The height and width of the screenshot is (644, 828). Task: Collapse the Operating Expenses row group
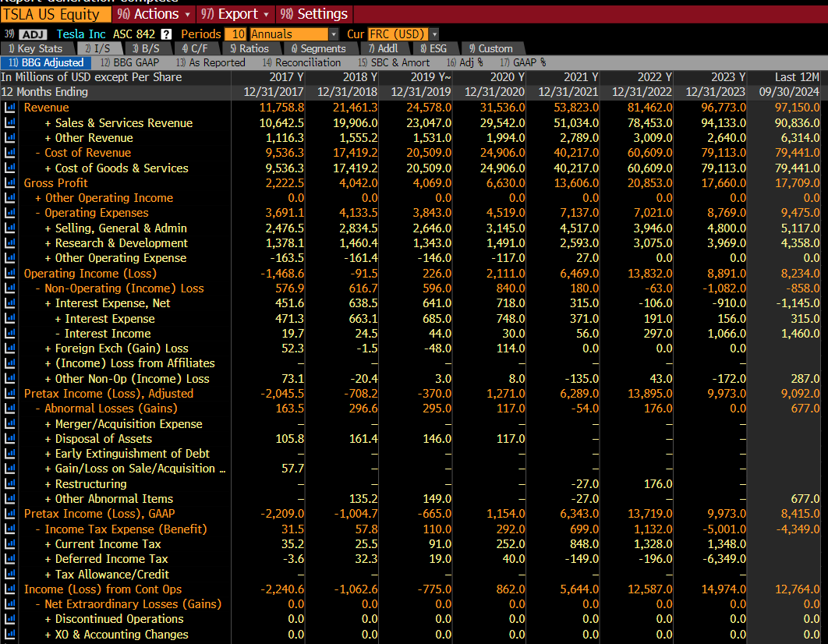(38, 213)
